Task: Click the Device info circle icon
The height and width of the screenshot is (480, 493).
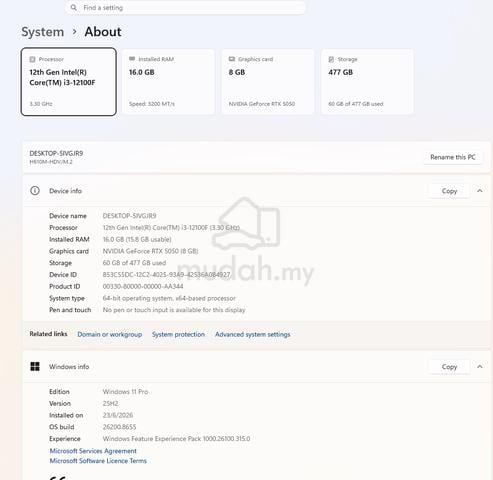Action: tap(35, 191)
